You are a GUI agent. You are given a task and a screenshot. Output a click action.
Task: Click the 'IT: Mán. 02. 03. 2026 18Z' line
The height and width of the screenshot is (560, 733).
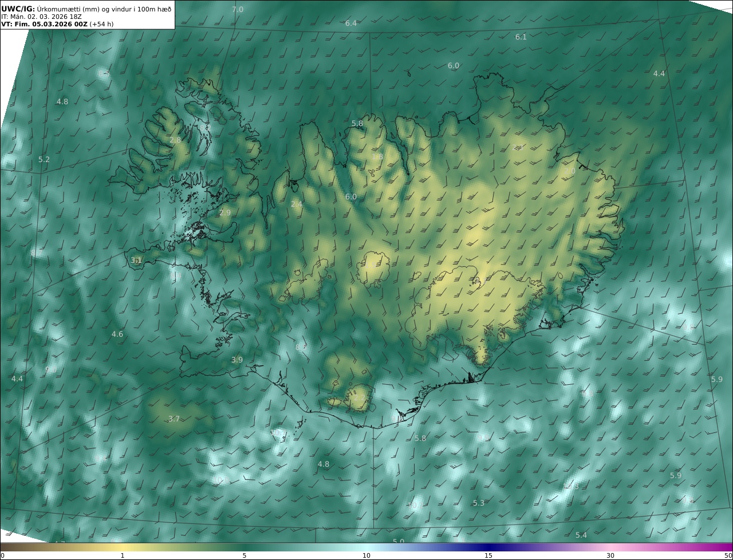click(x=41, y=17)
